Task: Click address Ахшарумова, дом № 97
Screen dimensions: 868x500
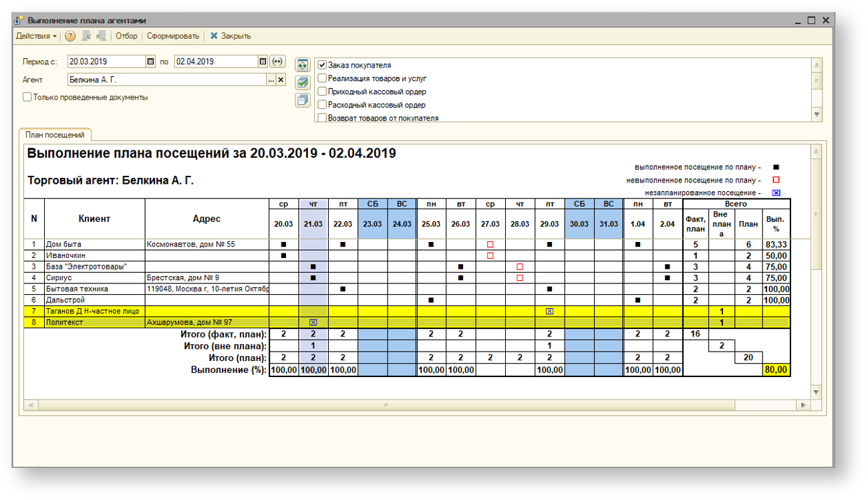Action: [x=207, y=322]
